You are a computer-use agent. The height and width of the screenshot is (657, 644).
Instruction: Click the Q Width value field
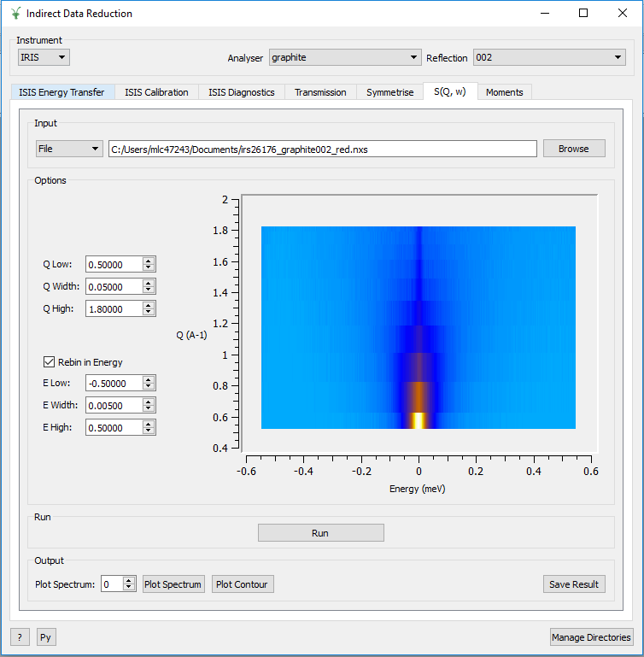[x=114, y=286]
